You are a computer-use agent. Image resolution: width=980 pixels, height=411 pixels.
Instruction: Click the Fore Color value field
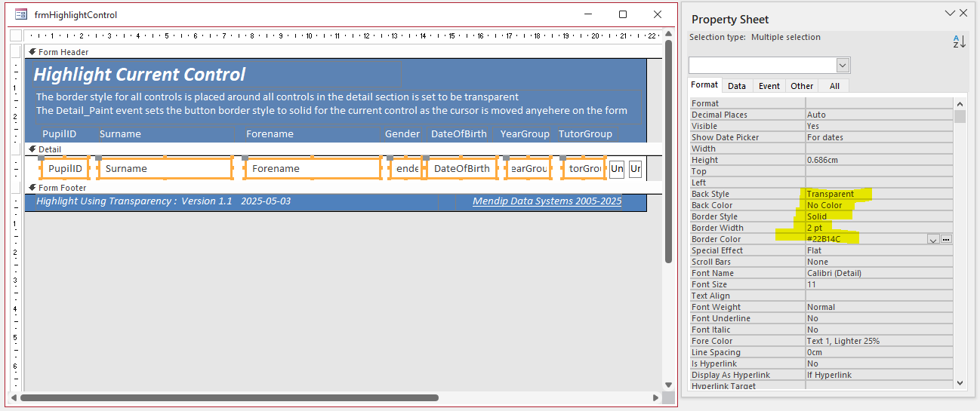880,341
